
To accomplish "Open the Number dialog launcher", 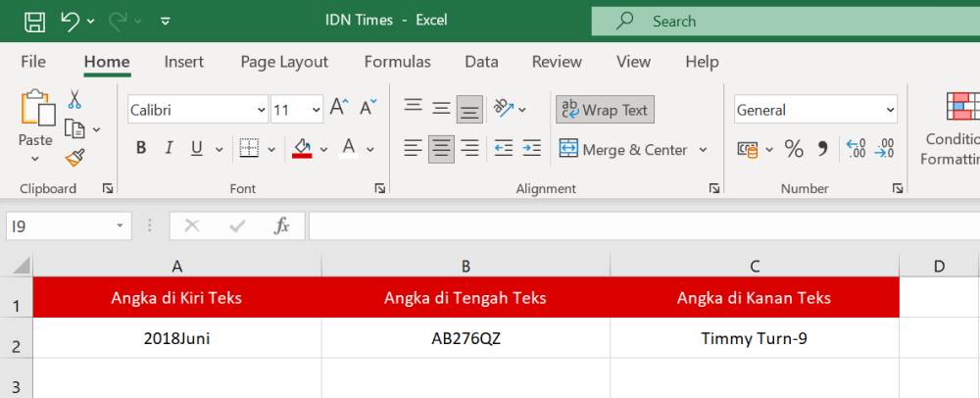I will tap(898, 188).
